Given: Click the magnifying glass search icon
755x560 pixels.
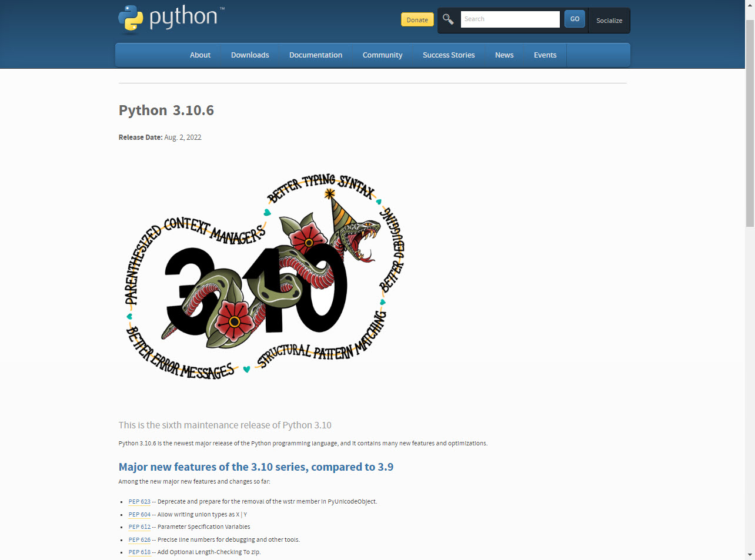Looking at the screenshot, I should click(x=448, y=19).
